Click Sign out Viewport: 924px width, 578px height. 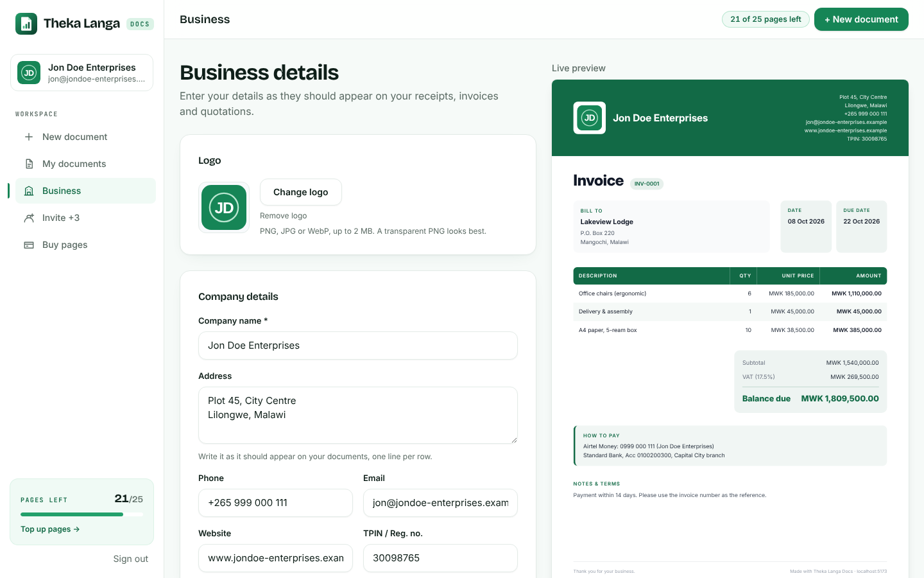click(x=131, y=559)
